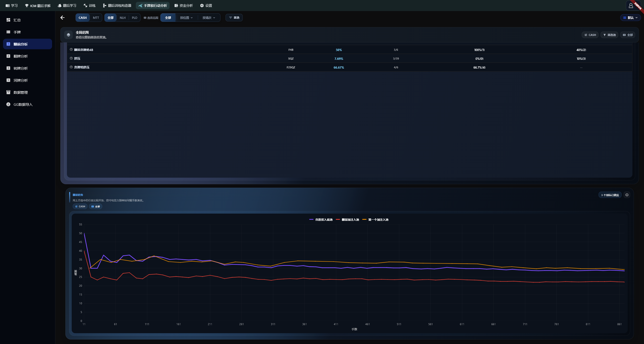Click the 筛选 filter button

pos(234,18)
